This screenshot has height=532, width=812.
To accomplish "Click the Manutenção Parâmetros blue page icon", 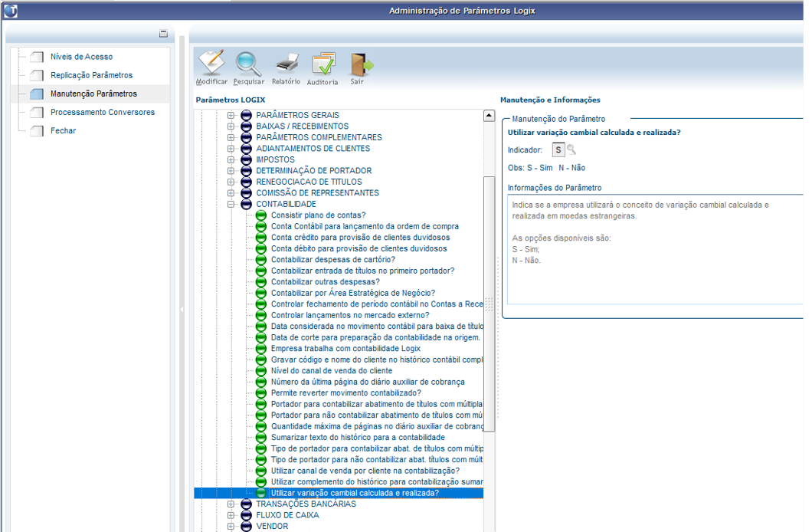I will click(37, 94).
